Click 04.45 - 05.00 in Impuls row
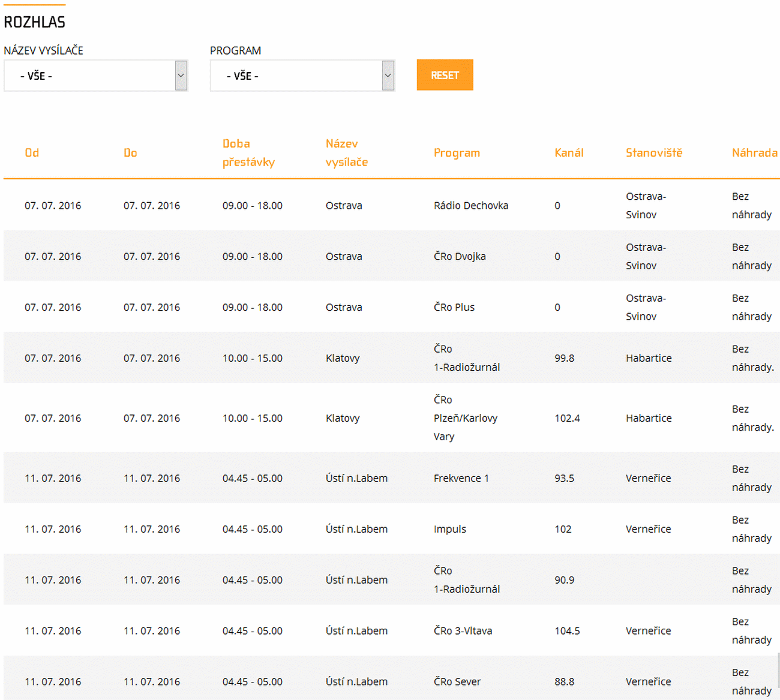Screen dimensions: 780x700 point(253,529)
